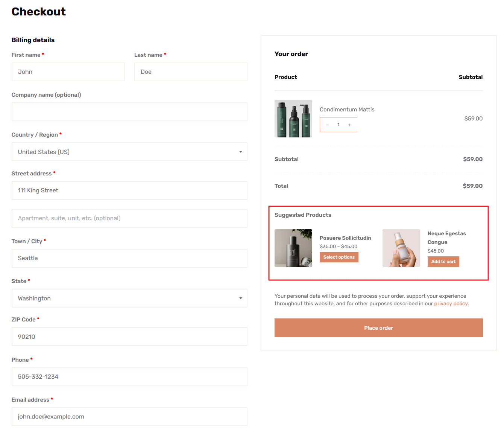Viewport: 504px width, 431px height.
Task: Click the Condimentum Mattis quantity number box
Action: click(x=338, y=124)
